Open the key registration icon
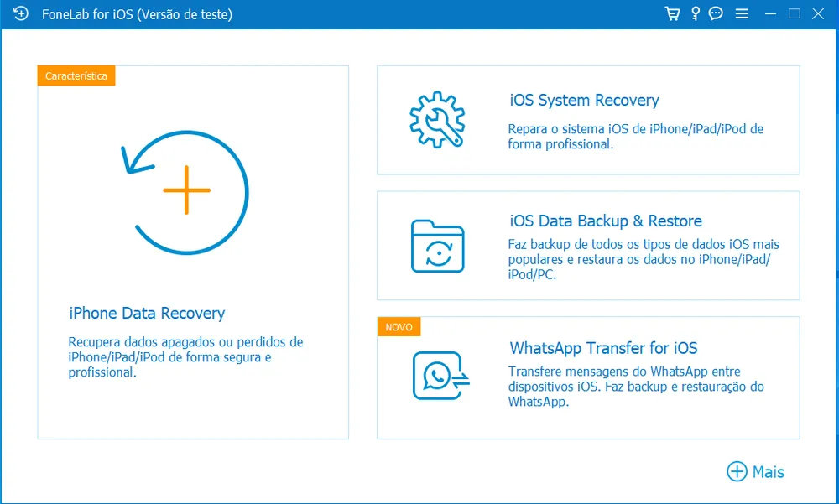Screen dimensions: 839x504 695,14
